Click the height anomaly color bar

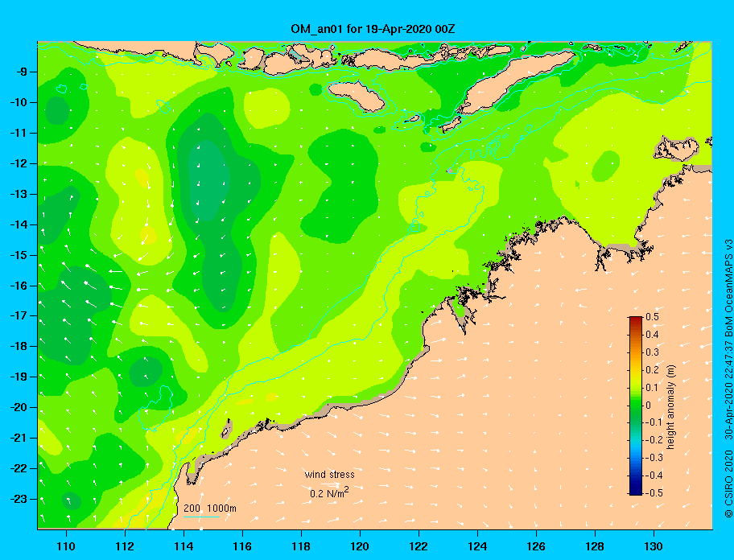click(x=636, y=406)
